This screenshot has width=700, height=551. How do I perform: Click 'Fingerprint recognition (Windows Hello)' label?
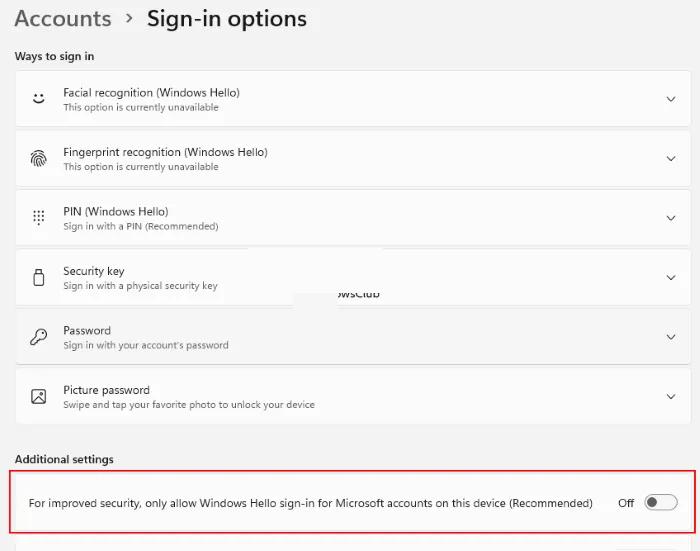tap(165, 152)
